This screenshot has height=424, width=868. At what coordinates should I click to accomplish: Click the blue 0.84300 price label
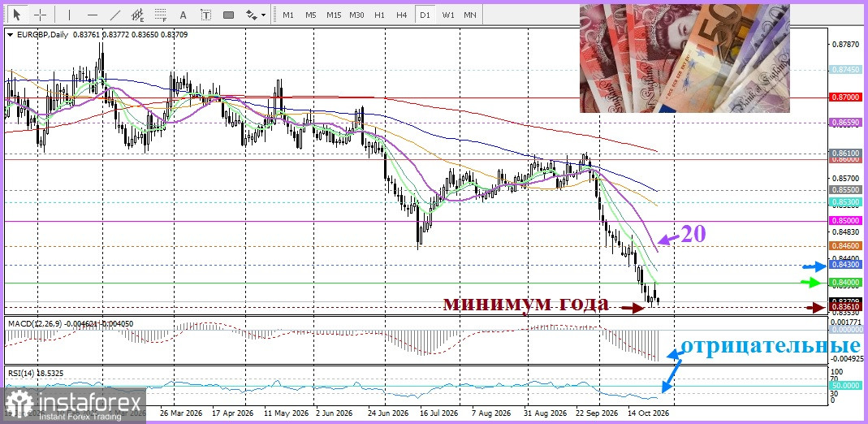(x=844, y=265)
